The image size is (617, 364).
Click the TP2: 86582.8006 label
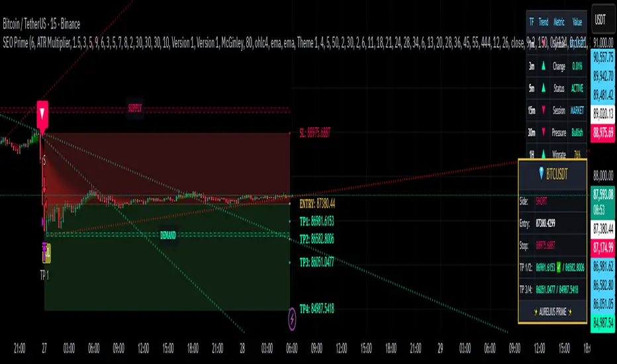(316, 239)
